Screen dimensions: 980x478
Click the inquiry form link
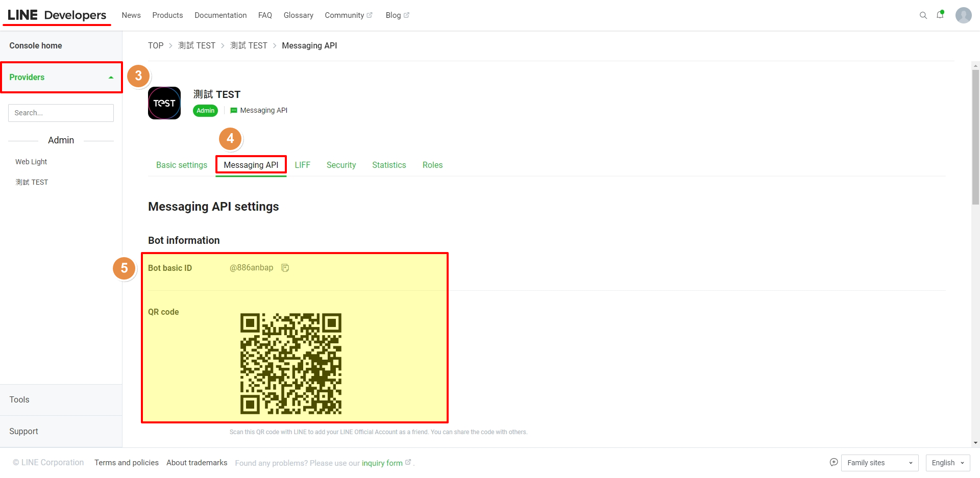[x=382, y=463]
